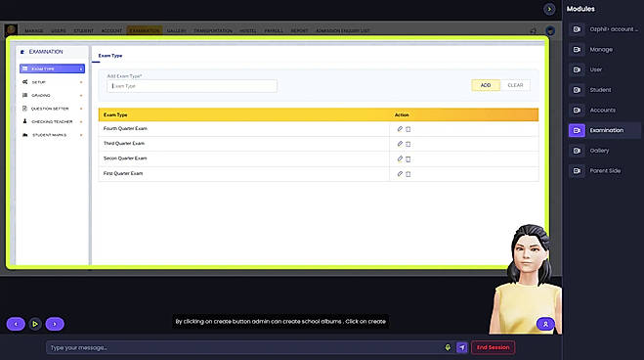Click the First Quarter Exam text
The image size is (644, 360).
tap(123, 173)
